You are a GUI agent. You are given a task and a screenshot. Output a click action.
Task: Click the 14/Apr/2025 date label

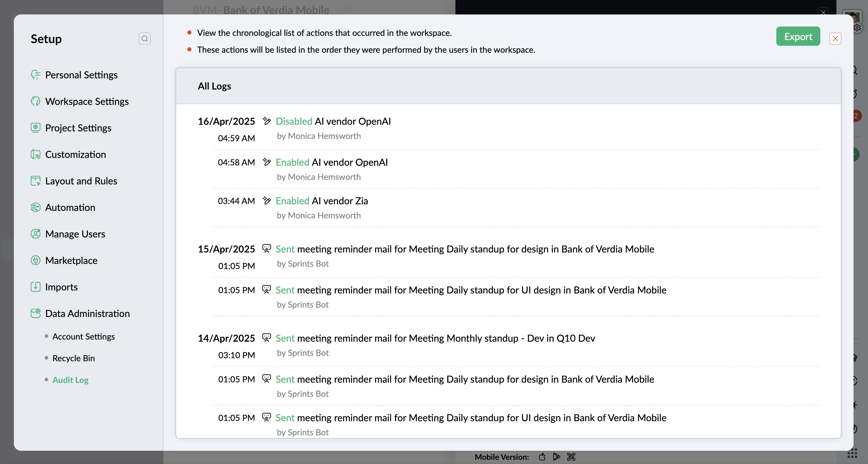(226, 338)
